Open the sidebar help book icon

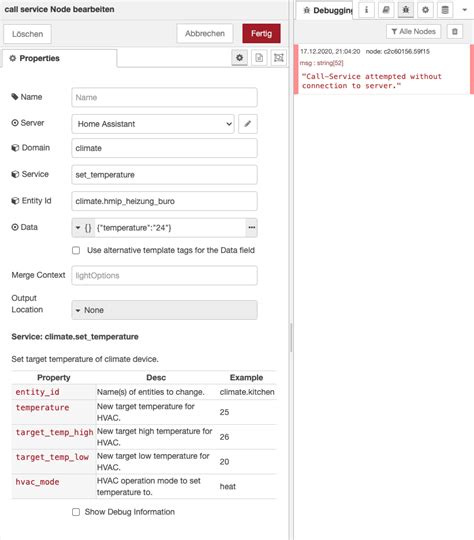click(x=386, y=10)
